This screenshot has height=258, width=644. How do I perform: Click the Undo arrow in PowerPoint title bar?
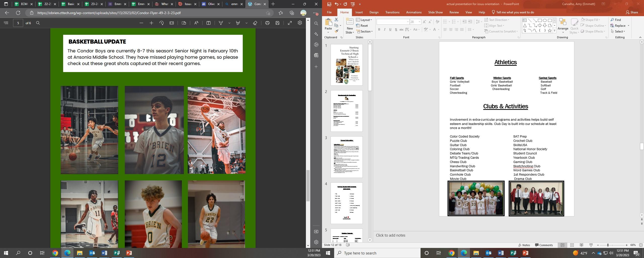[336, 4]
